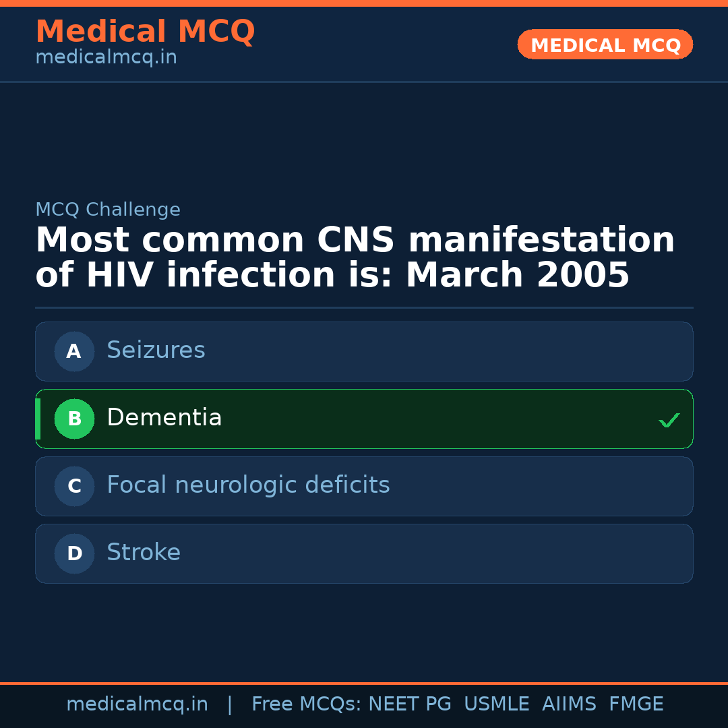728x728 pixels.
Task: Click the letter A circle badge
Action: (74, 351)
